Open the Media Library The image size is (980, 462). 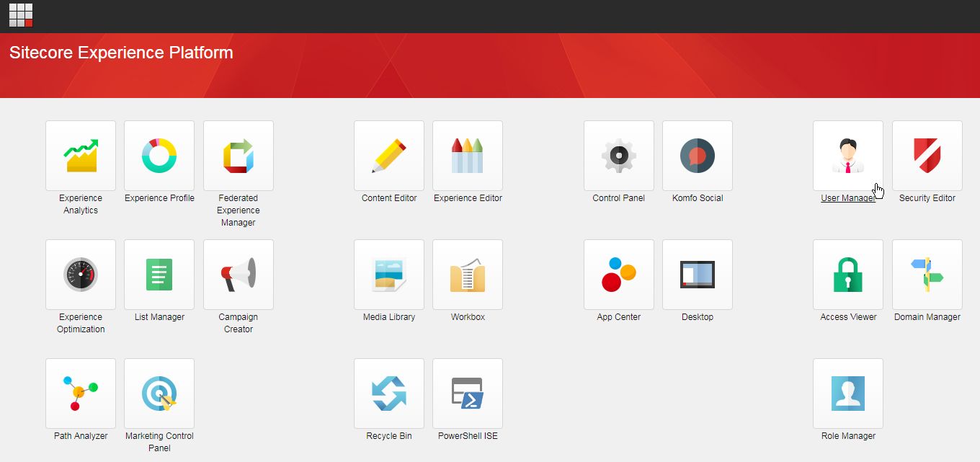[x=389, y=275]
